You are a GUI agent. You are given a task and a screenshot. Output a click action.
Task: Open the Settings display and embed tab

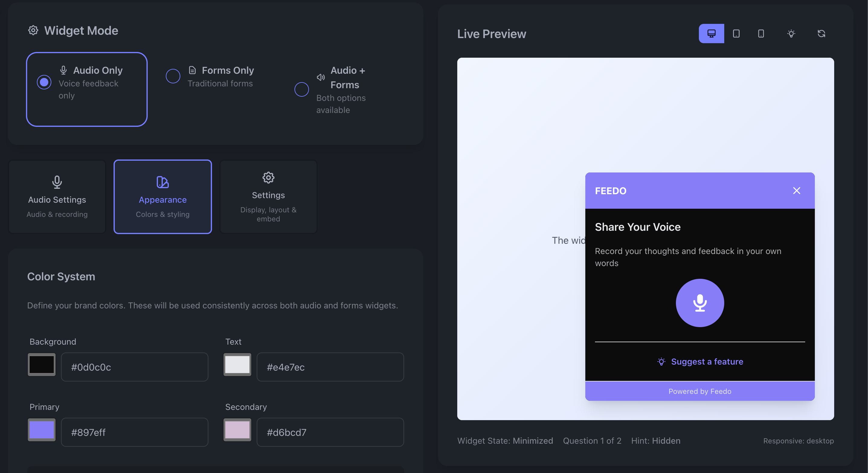(x=268, y=197)
